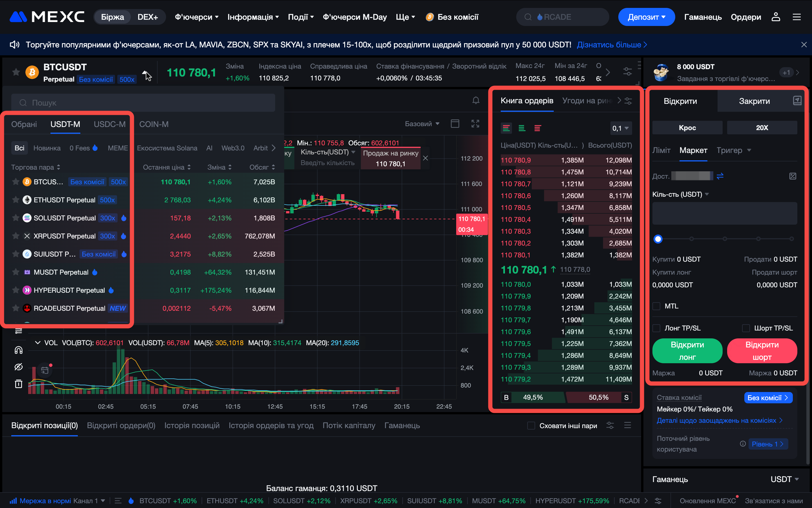812x508 pixels.
Task: Expand the Тригер order type dropdown
Action: 734,150
